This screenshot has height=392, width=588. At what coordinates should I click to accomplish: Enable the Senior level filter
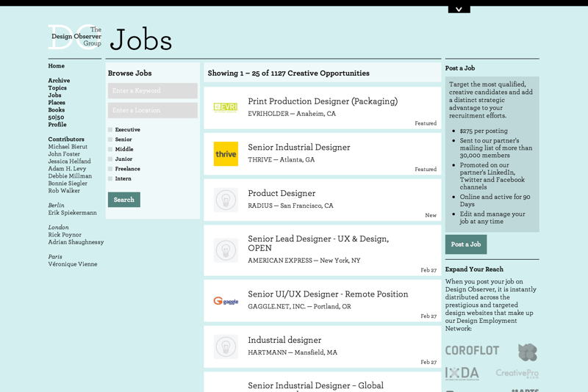[110, 139]
